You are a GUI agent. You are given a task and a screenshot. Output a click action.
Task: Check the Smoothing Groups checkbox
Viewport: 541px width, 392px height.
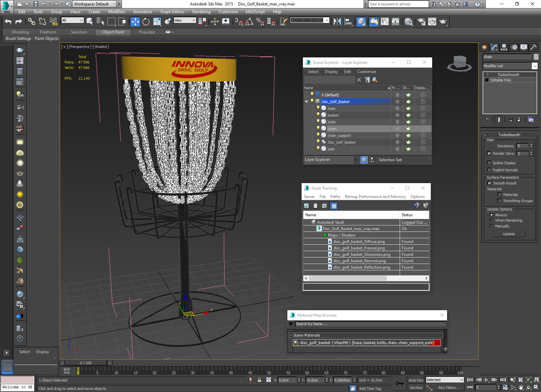[499, 201]
